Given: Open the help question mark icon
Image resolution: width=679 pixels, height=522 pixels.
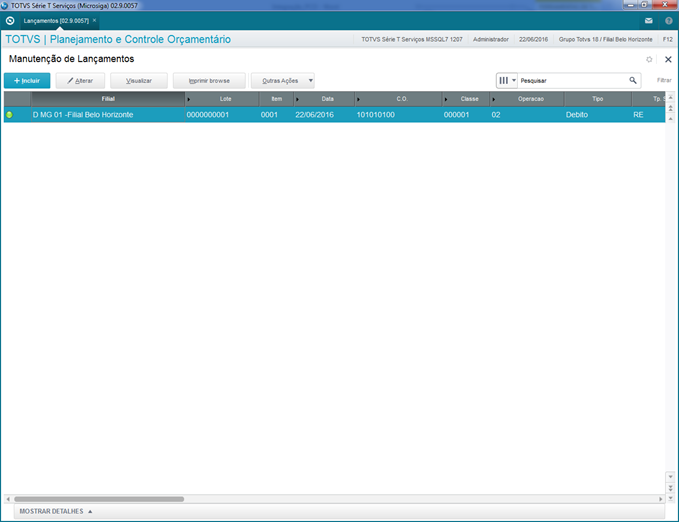Looking at the screenshot, I should (669, 21).
